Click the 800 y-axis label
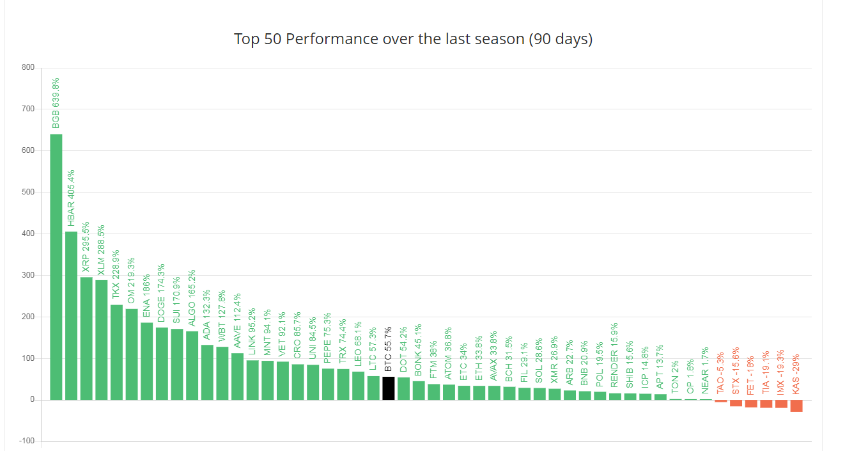 coord(27,67)
